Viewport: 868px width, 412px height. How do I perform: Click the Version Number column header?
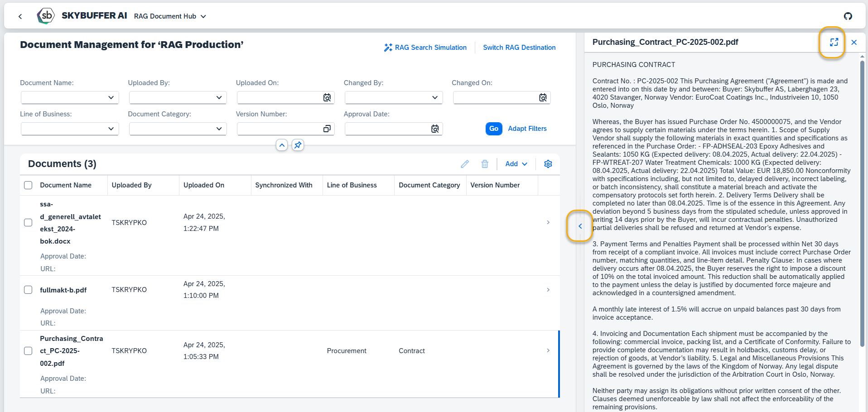pos(495,185)
